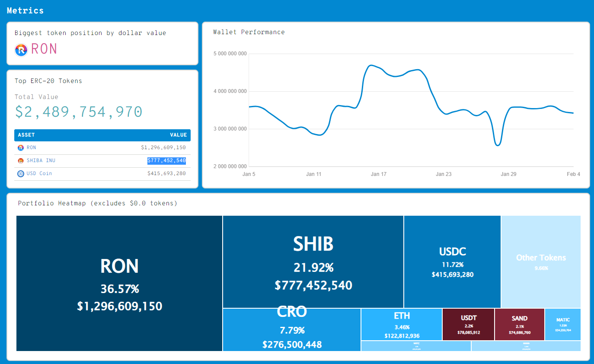Select the ETH tile in the heatmap
Screen dimensions: 594x364
(x=402, y=325)
